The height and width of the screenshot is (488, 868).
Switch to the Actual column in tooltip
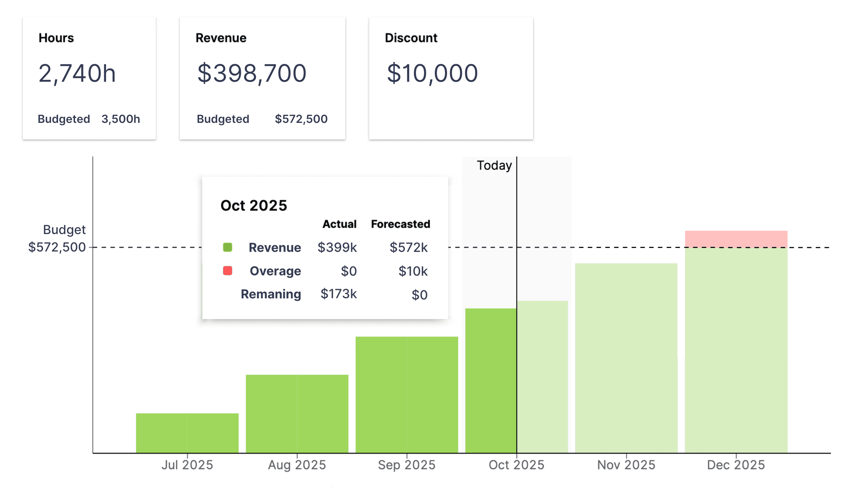point(339,224)
